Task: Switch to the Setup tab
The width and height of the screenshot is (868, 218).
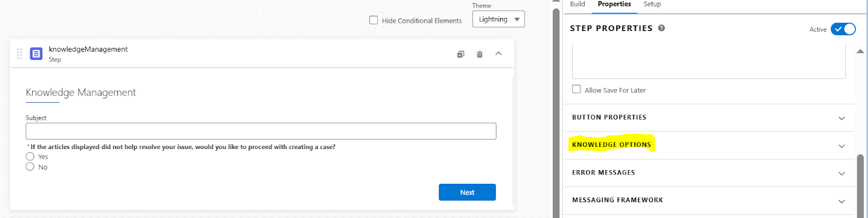Action: [x=652, y=4]
